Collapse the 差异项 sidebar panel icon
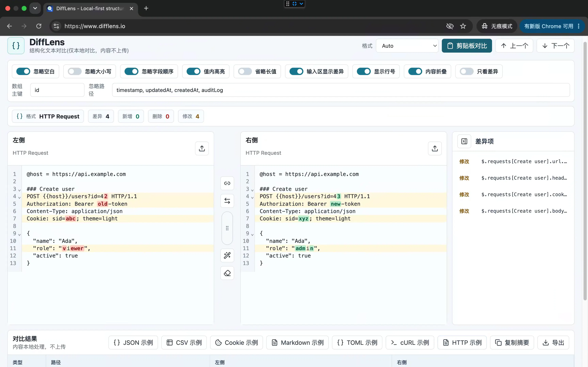The height and width of the screenshot is (367, 588). coord(464,141)
